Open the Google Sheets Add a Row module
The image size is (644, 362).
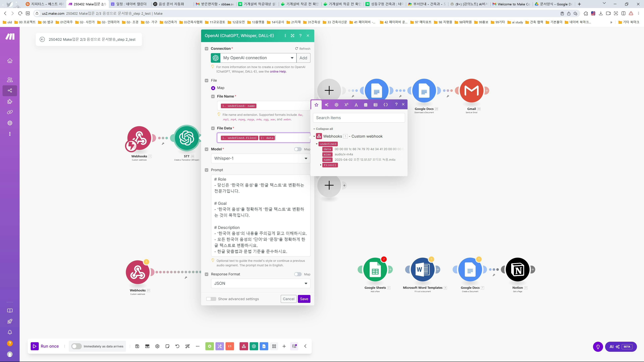tap(375, 269)
